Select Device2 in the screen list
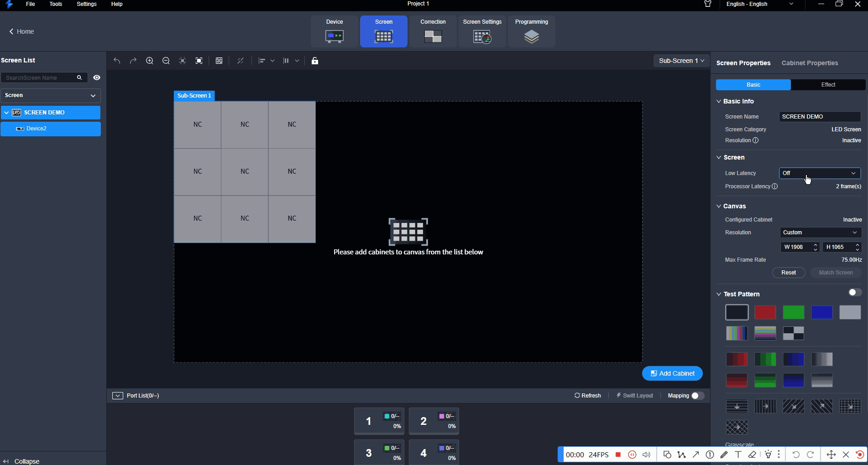 (x=50, y=129)
